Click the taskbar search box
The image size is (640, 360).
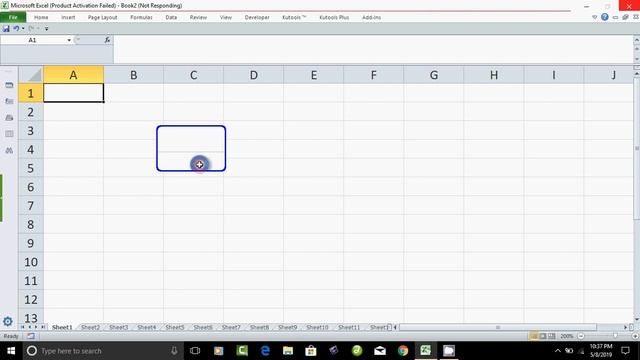coord(103,351)
